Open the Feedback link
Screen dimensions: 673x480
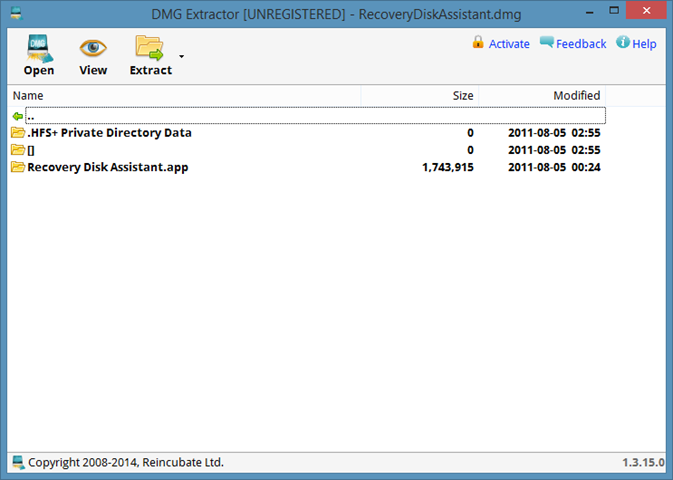point(581,44)
